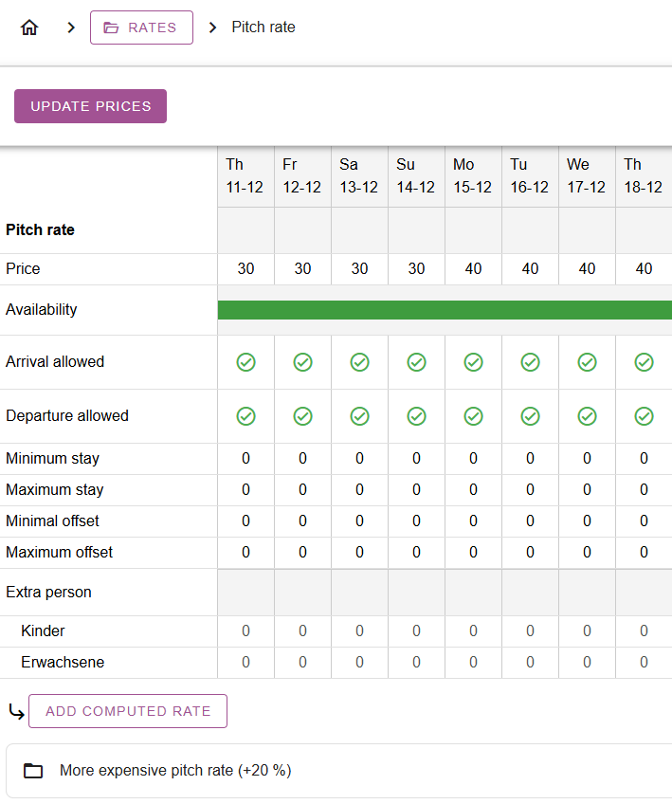Select the Pitch rate breadcrumb label
Viewport: 672px width, 804px height.
[263, 27]
